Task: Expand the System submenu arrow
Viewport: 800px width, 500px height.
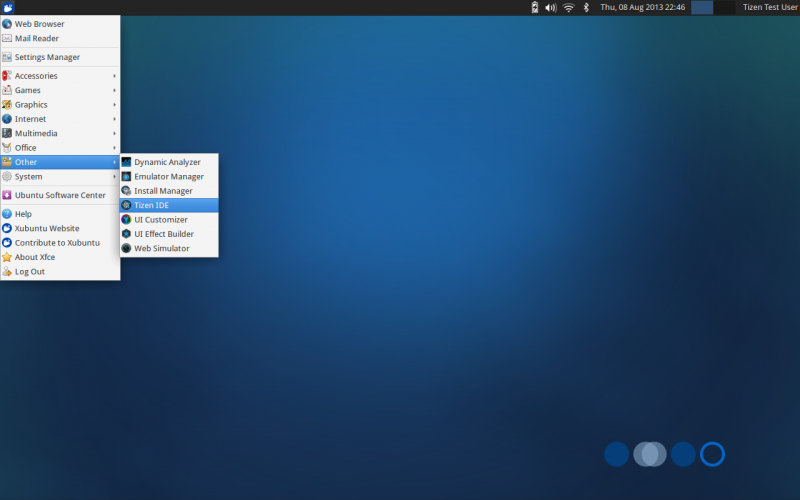Action: pyautogui.click(x=114, y=177)
